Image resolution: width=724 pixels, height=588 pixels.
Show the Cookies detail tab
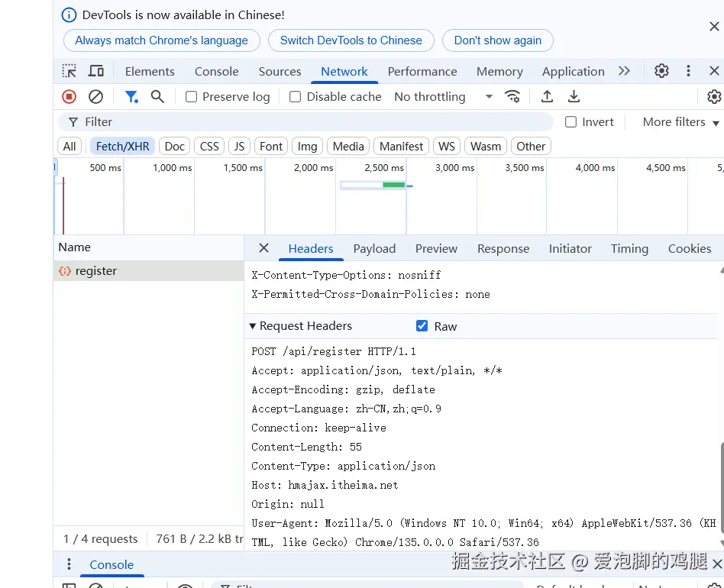click(690, 249)
